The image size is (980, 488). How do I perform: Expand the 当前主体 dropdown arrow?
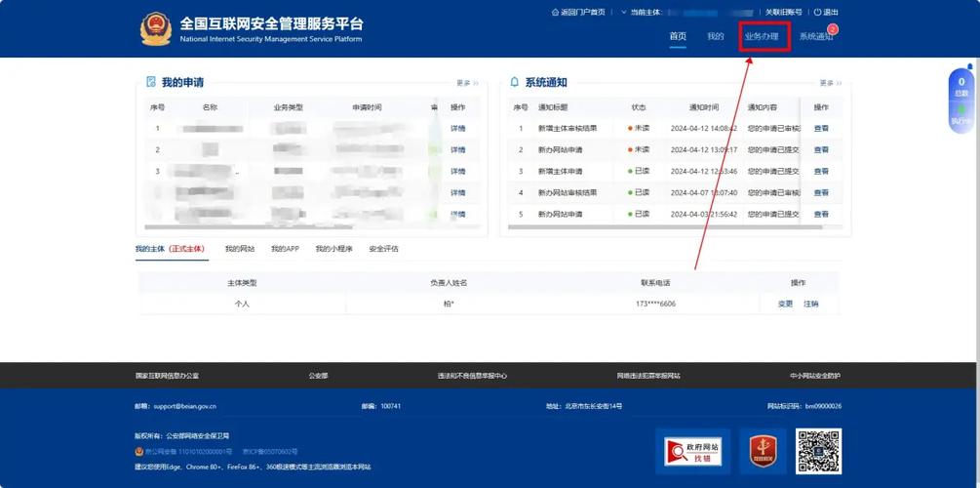(x=624, y=12)
